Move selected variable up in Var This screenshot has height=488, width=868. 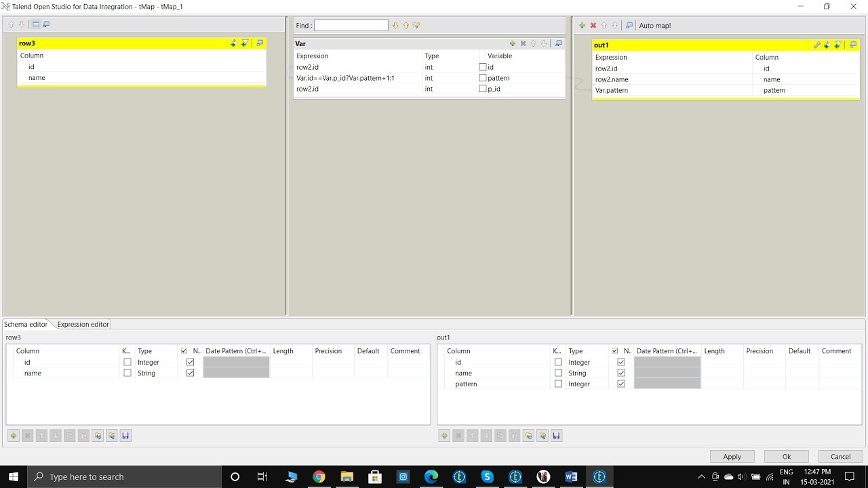pyautogui.click(x=533, y=43)
